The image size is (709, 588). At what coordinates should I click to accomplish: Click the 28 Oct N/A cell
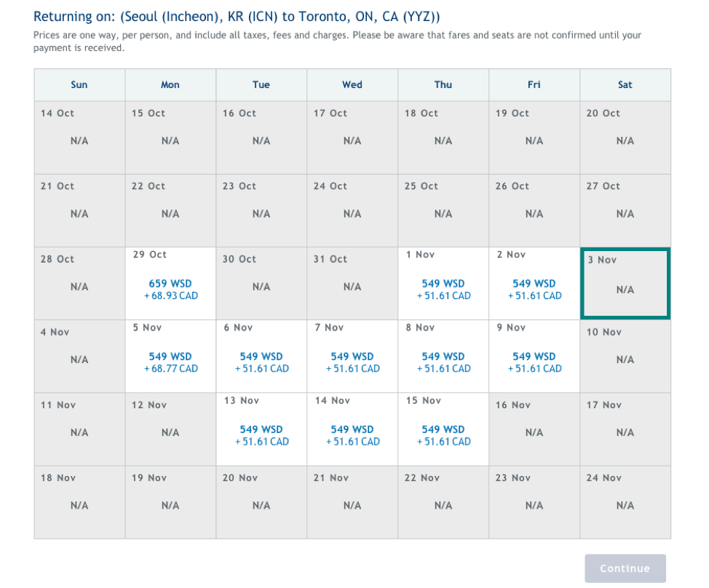pyautogui.click(x=79, y=284)
